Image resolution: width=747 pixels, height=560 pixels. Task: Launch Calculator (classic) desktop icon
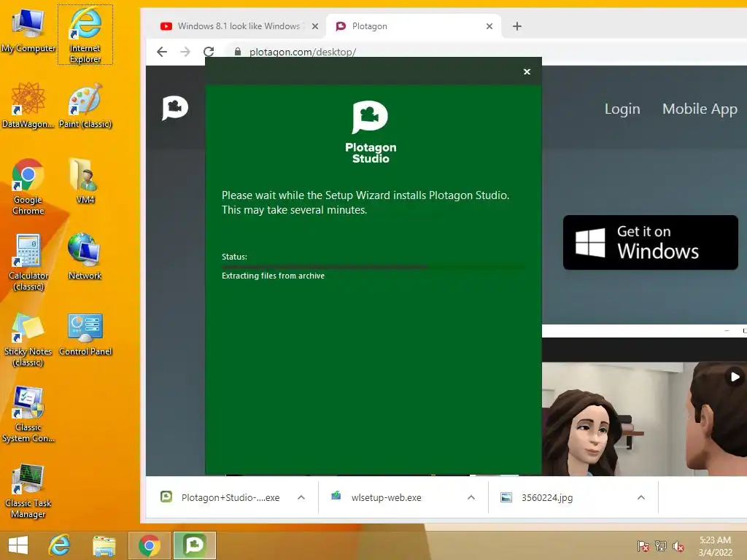28,262
